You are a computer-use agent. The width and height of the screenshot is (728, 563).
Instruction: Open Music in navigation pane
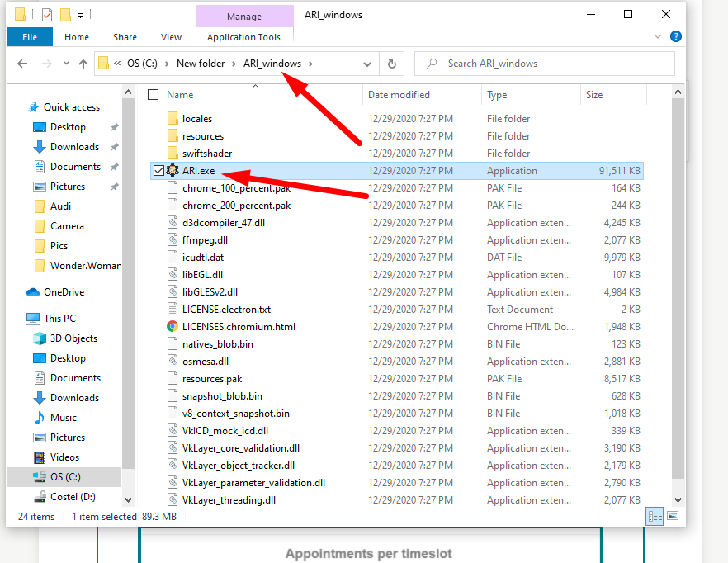[63, 418]
